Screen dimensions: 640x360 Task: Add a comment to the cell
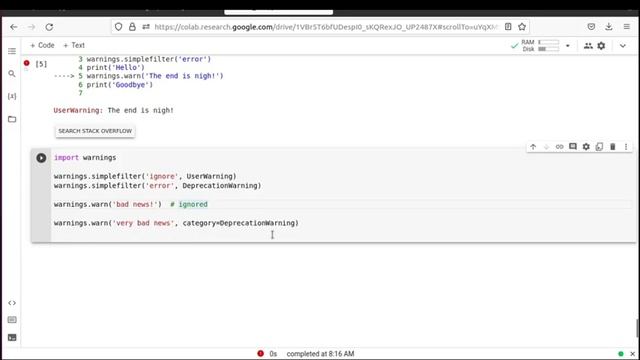pos(573,147)
